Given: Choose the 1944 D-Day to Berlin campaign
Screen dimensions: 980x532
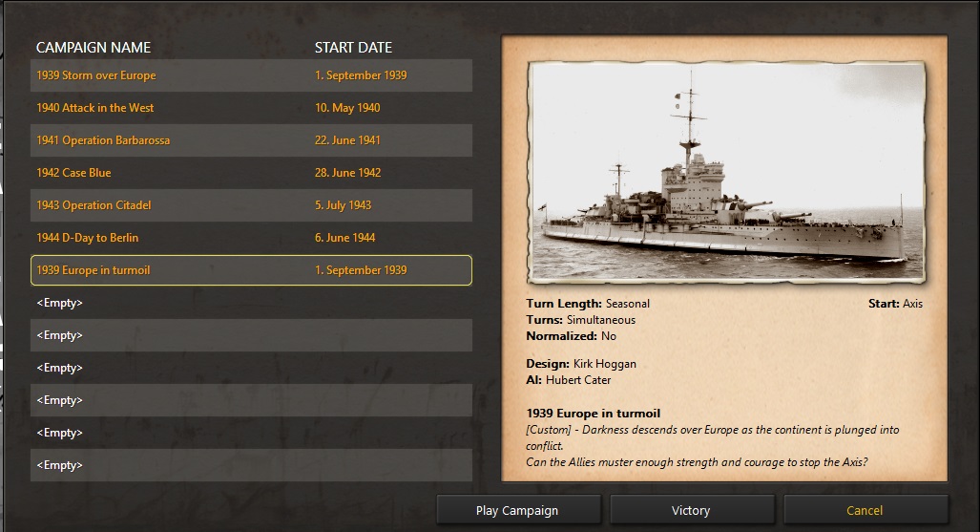Looking at the screenshot, I should pyautogui.click(x=88, y=238).
